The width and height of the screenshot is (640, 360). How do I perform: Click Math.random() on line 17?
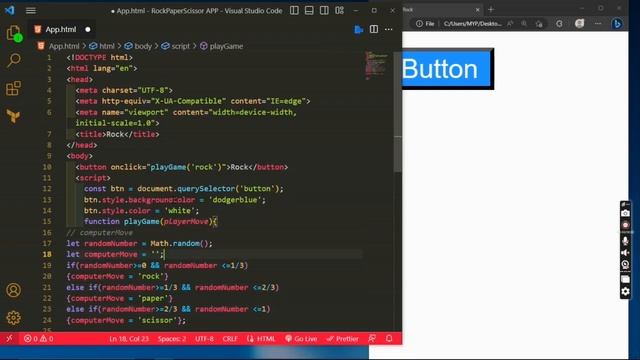point(179,243)
